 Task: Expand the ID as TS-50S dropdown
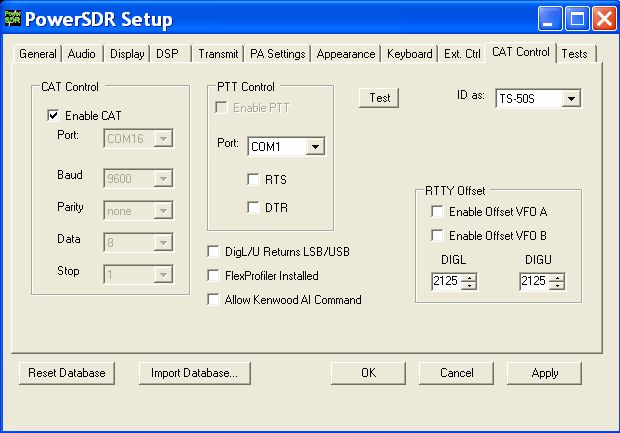(571, 98)
